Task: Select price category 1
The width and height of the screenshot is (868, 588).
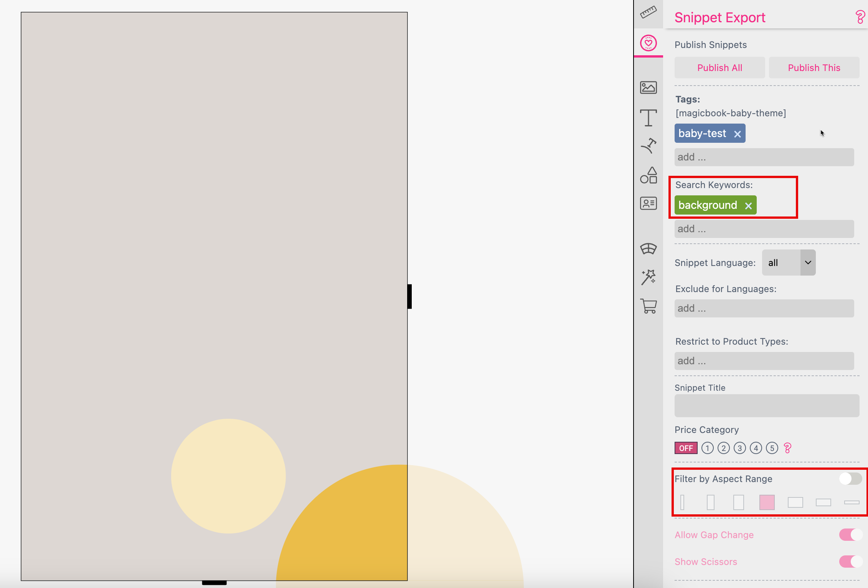Action: point(707,448)
